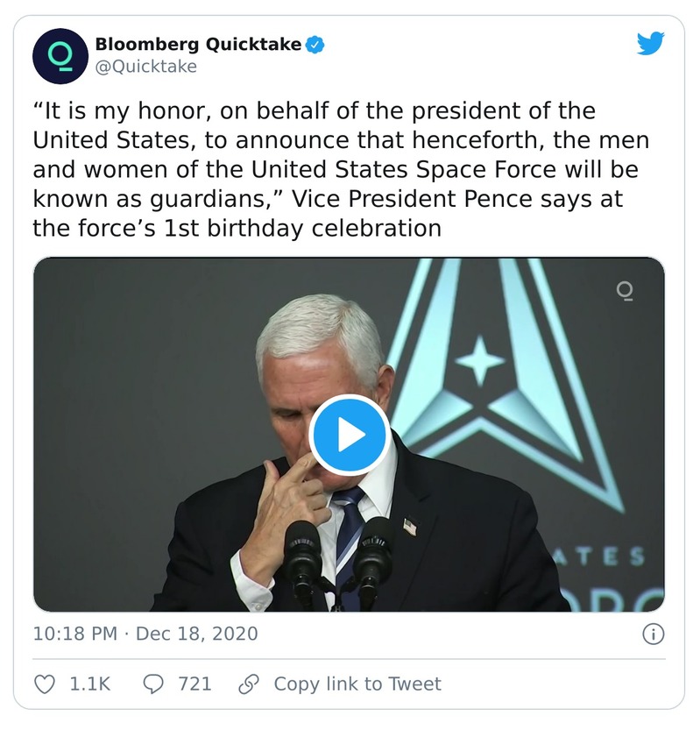Click "Copy link to Tweet" text
Image resolution: width=700 pixels, height=730 pixels.
(357, 684)
